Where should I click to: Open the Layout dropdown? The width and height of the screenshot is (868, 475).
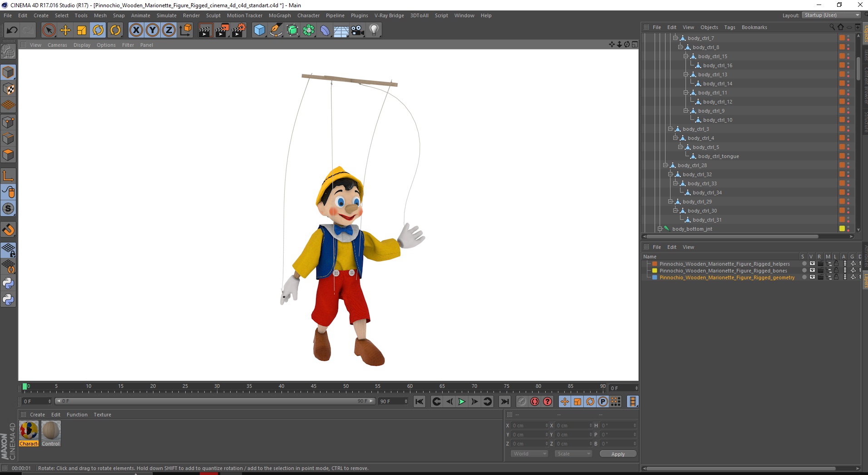[831, 15]
